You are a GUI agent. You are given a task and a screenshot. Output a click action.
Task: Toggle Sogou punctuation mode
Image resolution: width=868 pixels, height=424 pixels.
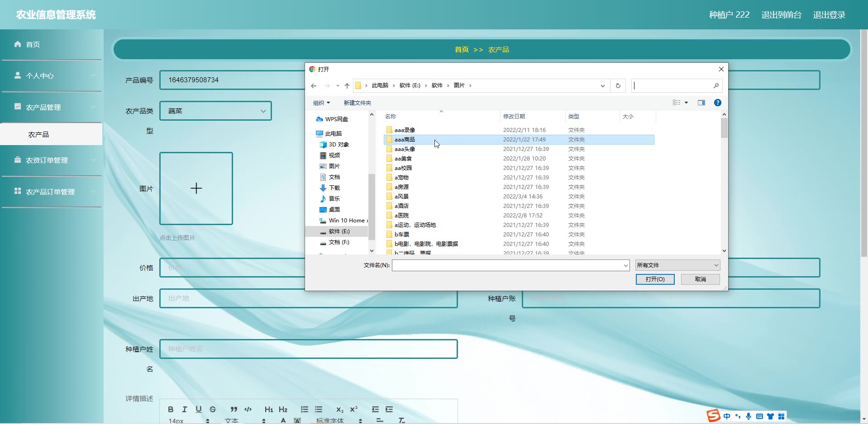(x=738, y=416)
